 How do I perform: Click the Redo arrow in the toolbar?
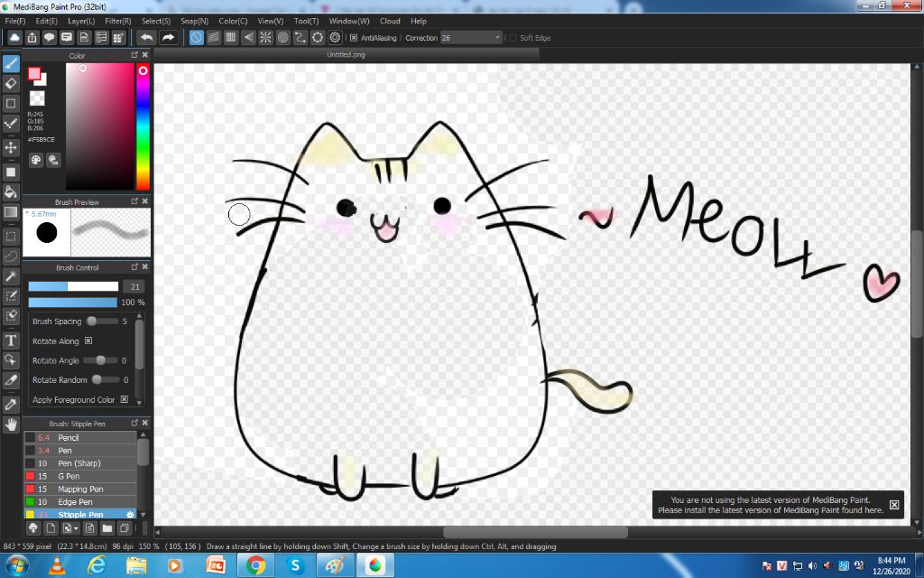[x=169, y=38]
